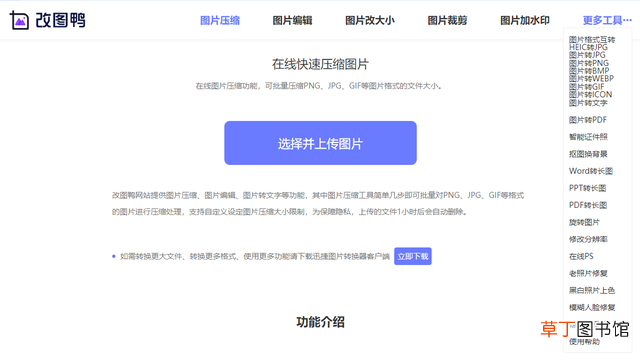This screenshot has width=640, height=364.
Task: Open the 图片压缩 tab
Action: (220, 20)
